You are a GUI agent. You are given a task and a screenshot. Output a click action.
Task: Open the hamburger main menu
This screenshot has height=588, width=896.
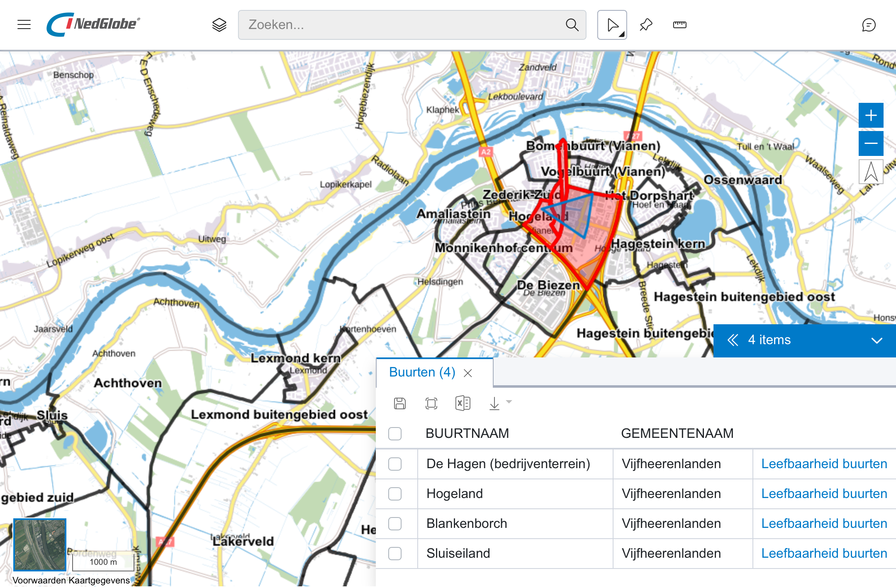24,25
